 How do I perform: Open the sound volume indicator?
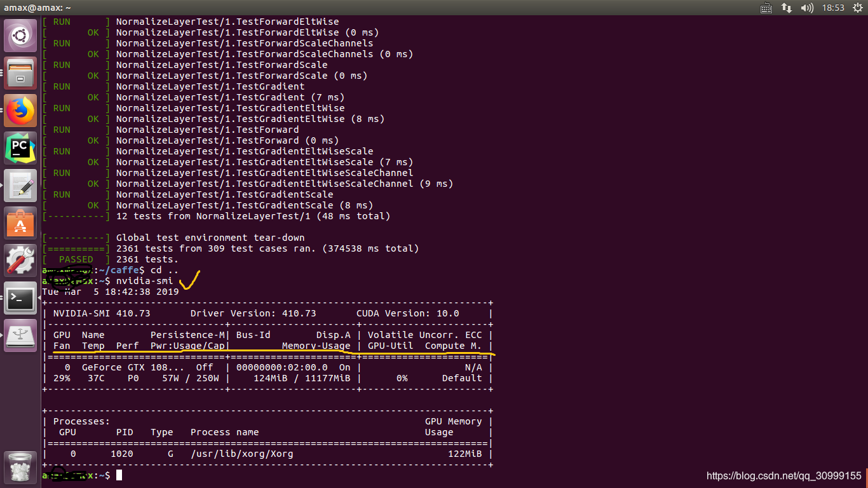807,8
